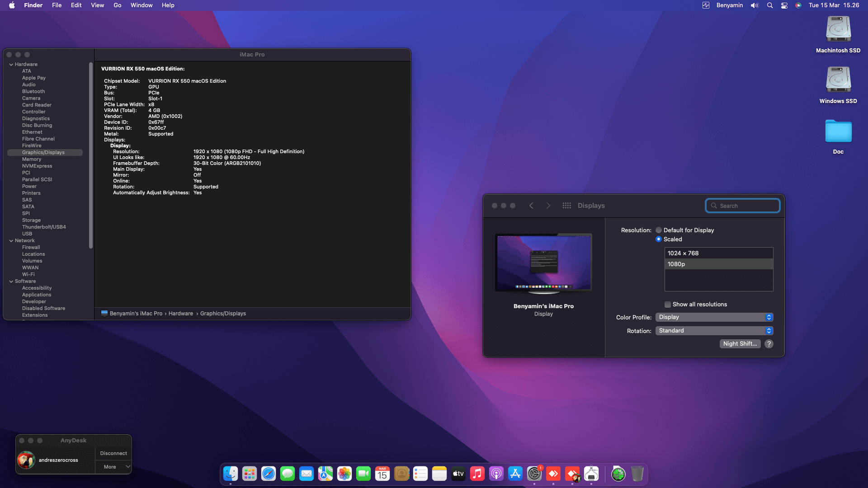Image resolution: width=868 pixels, height=488 pixels.
Task: Open Safari from the Dock
Action: pos(269,474)
